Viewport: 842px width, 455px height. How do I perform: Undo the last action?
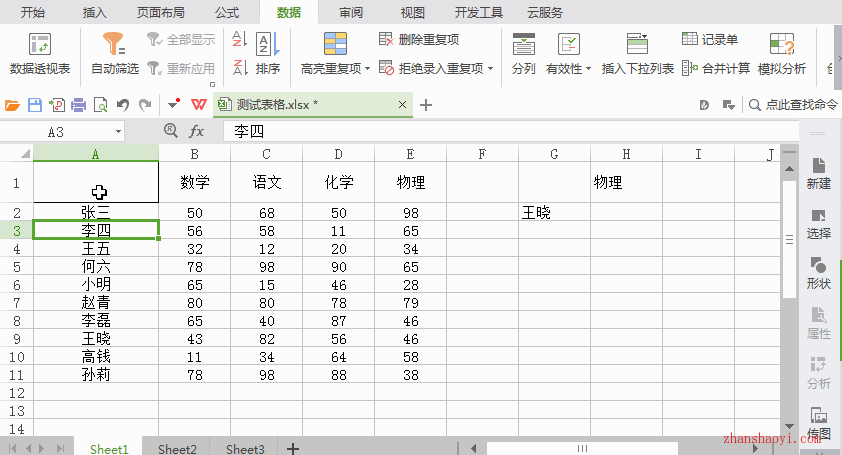(x=123, y=105)
